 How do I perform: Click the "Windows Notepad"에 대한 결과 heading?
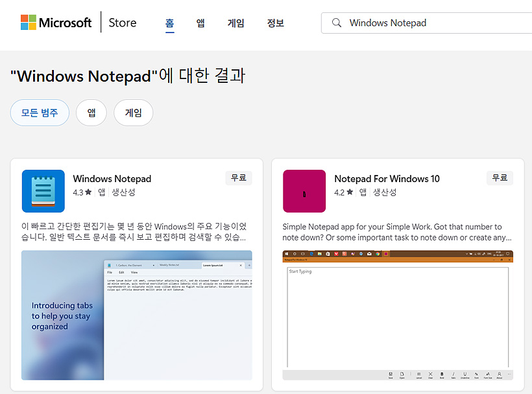click(128, 76)
